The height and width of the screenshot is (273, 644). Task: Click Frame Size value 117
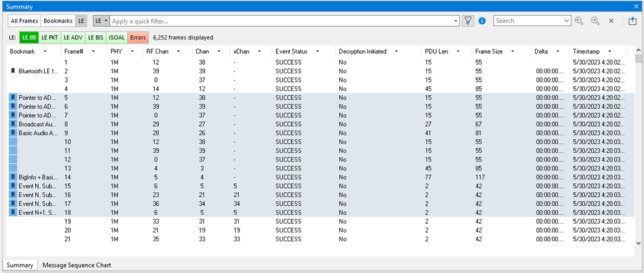pos(480,177)
